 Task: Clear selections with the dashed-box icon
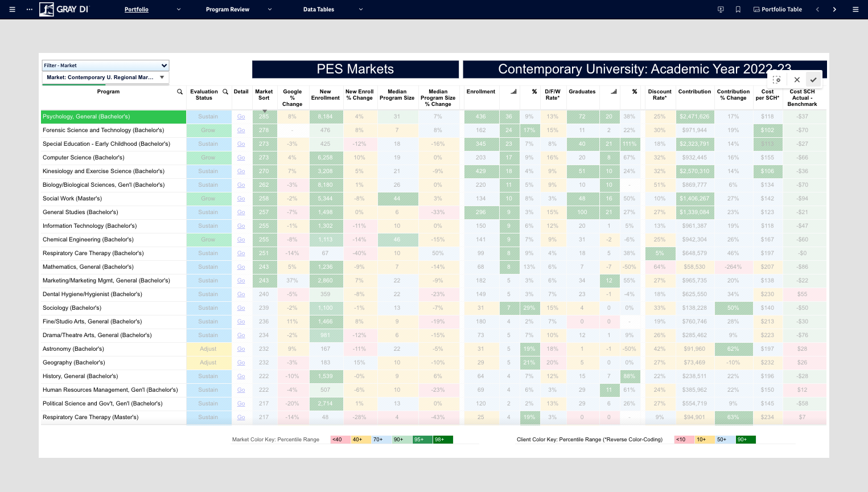[777, 80]
